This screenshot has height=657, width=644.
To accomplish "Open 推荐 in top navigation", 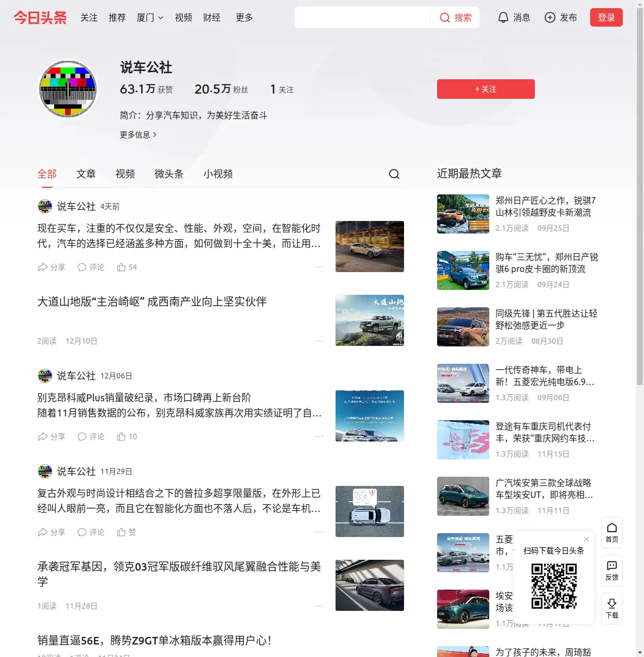I will (117, 18).
